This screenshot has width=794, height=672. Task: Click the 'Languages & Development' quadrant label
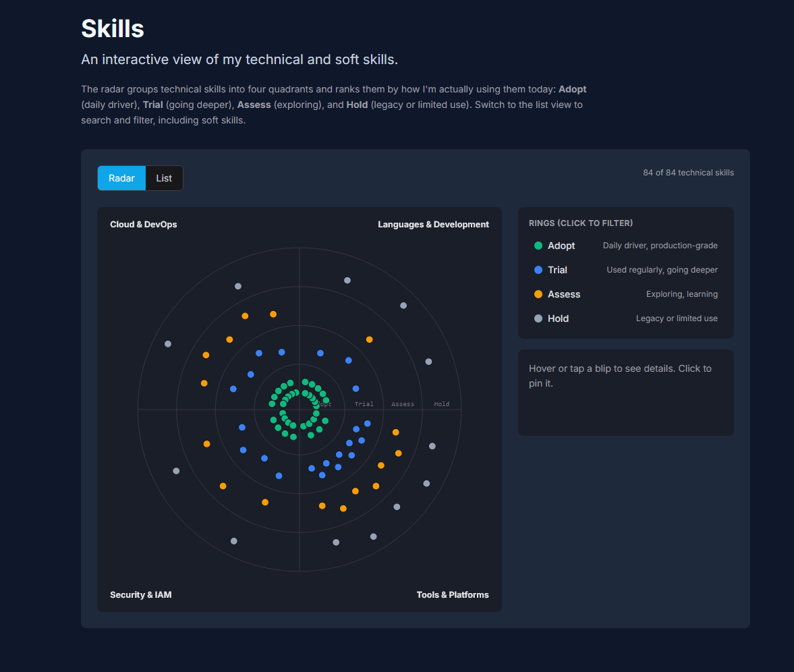[434, 225]
